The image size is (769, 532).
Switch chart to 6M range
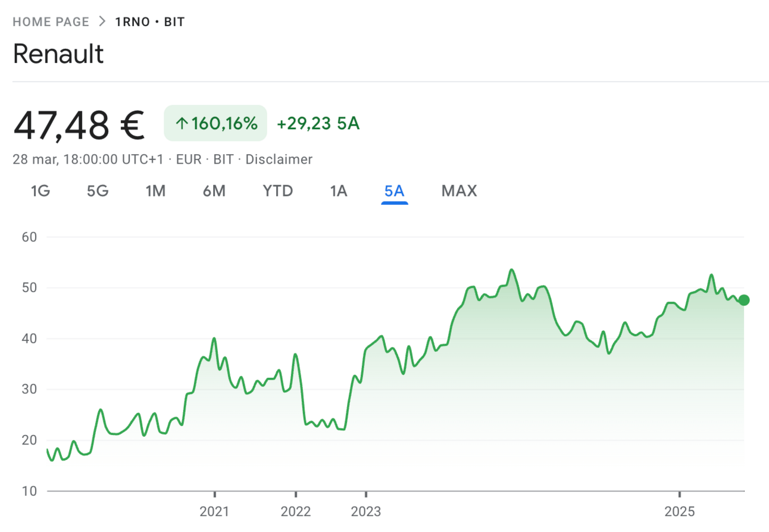pyautogui.click(x=214, y=191)
